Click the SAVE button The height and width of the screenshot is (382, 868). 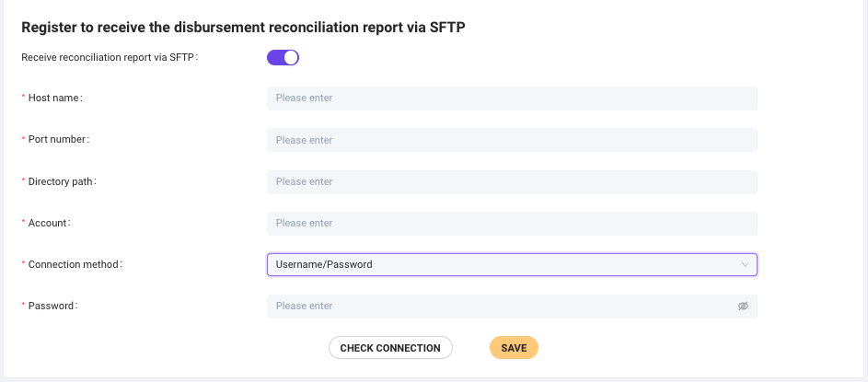pyautogui.click(x=514, y=348)
